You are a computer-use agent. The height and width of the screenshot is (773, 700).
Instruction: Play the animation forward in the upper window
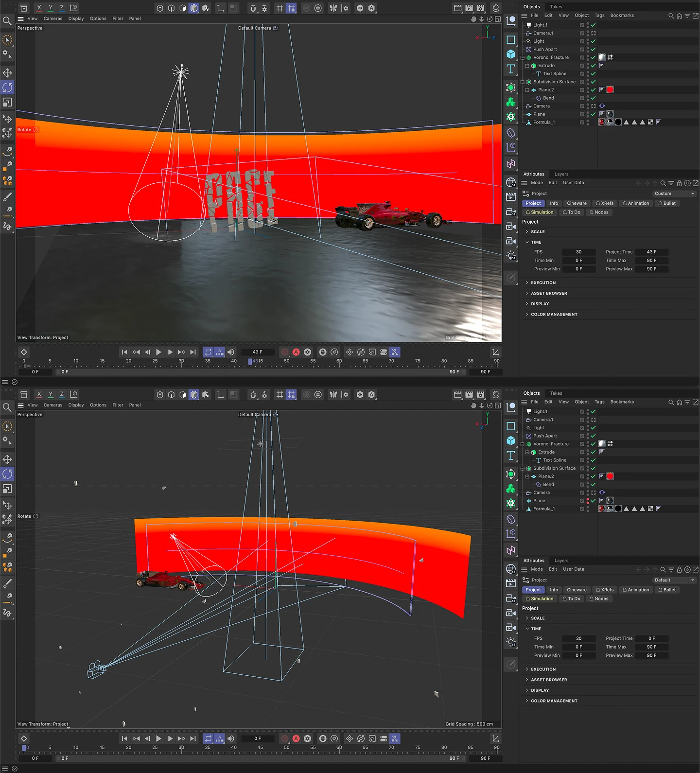(158, 352)
